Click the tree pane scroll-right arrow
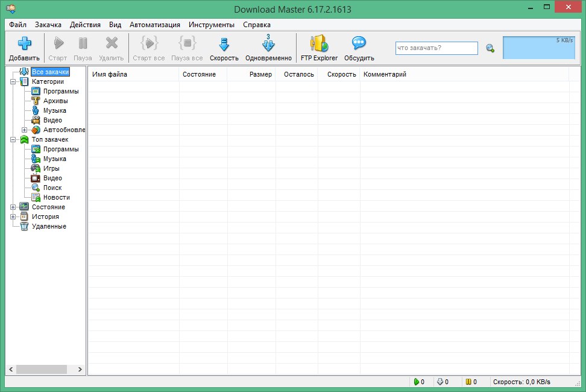The width and height of the screenshot is (586, 392). [x=80, y=369]
